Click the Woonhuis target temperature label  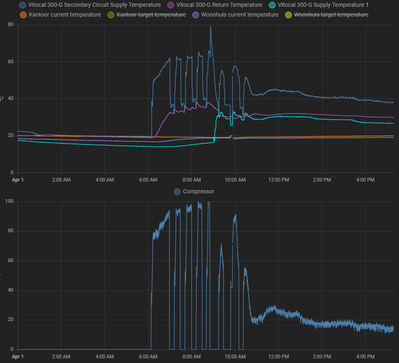(x=331, y=15)
